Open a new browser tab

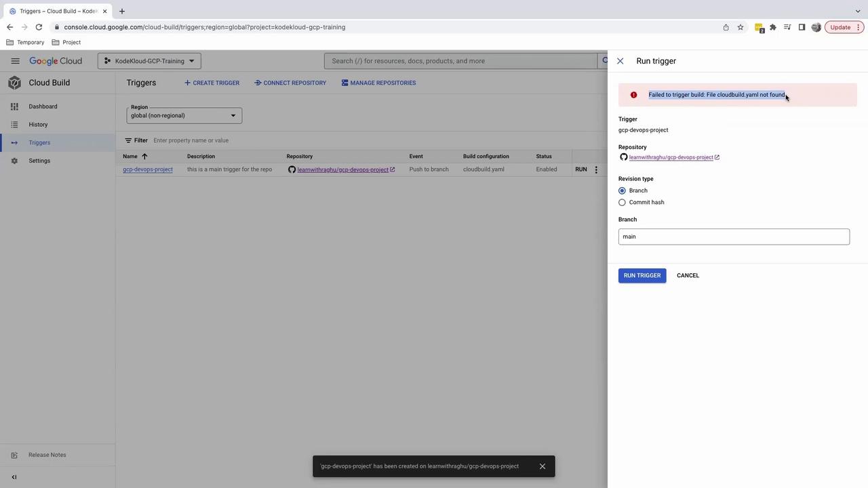[122, 11]
